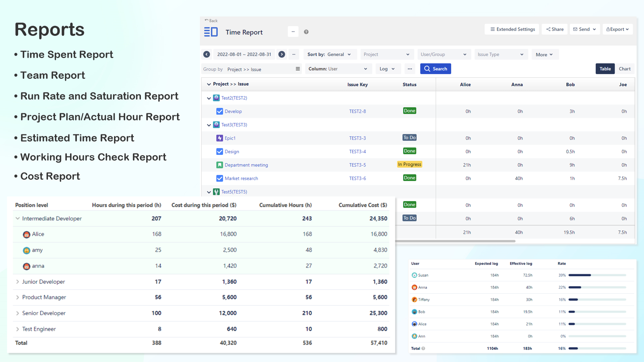
Task: Click the Group by list menu icon
Action: tap(298, 69)
